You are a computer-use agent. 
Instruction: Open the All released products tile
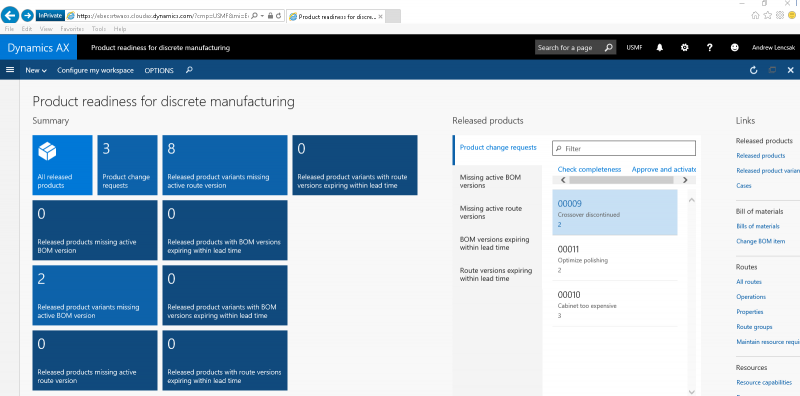click(x=62, y=165)
